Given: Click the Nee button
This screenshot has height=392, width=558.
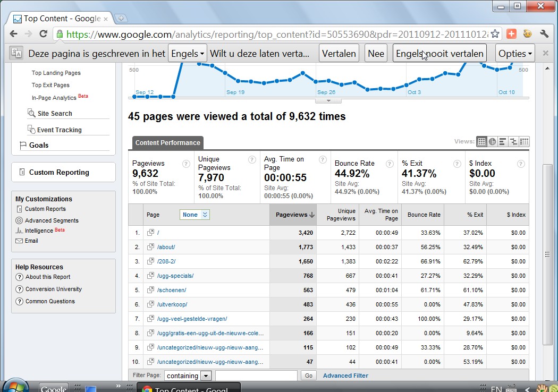Looking at the screenshot, I should (x=376, y=53).
